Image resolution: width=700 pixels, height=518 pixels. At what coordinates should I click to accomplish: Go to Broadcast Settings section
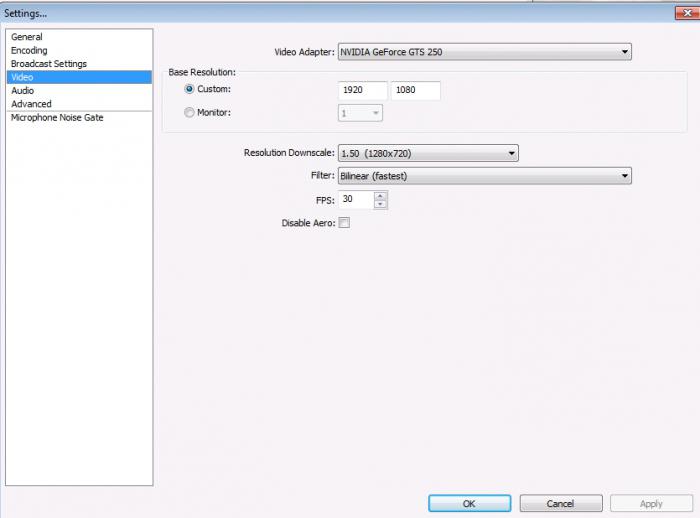pyautogui.click(x=49, y=64)
